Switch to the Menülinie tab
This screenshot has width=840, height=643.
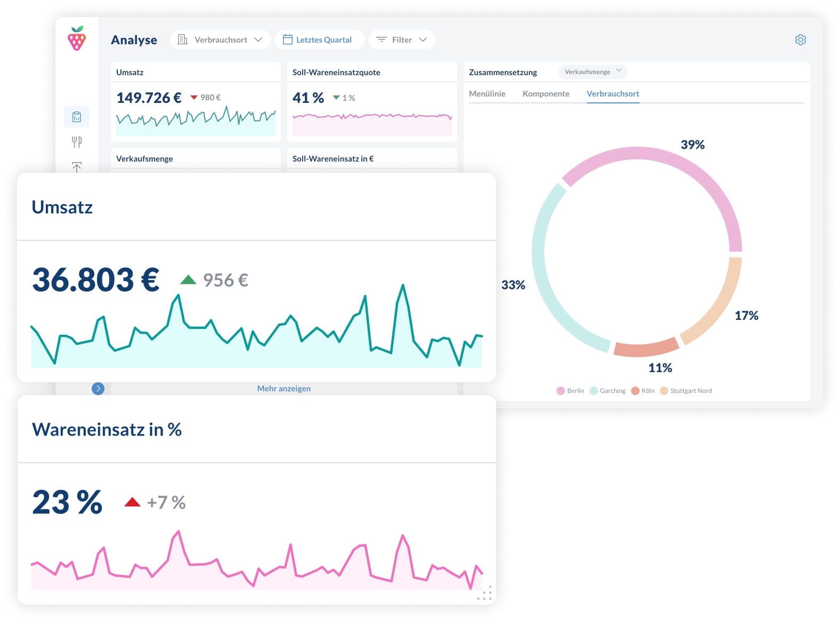click(x=487, y=94)
